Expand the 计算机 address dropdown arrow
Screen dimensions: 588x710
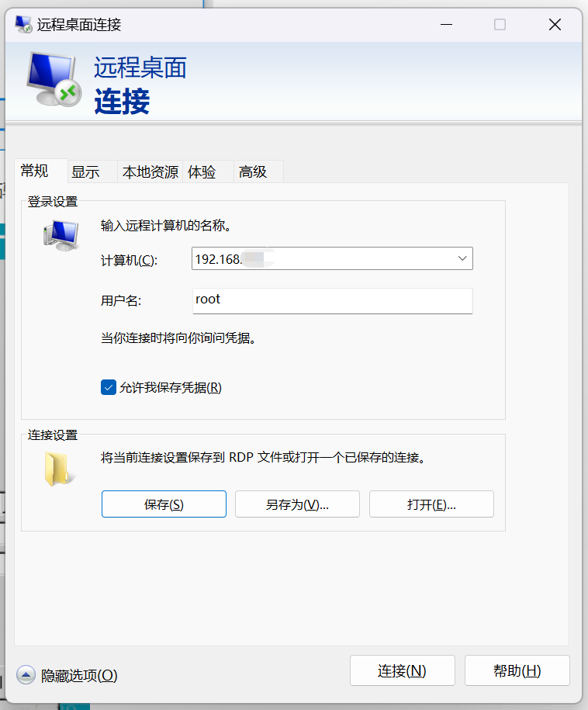tap(462, 258)
